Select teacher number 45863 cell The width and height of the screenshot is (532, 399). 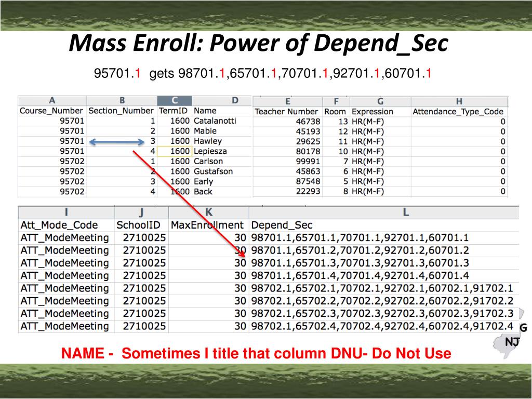pyautogui.click(x=287, y=171)
